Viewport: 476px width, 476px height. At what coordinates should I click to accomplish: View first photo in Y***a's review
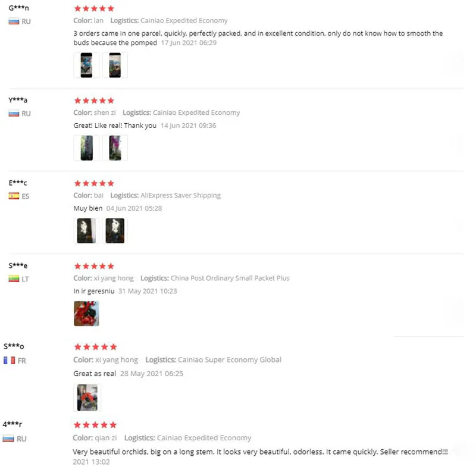[x=86, y=148]
